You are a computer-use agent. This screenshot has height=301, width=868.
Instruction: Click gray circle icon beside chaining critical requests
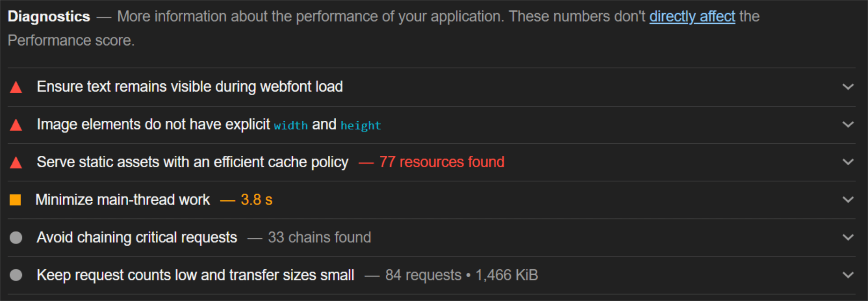click(16, 238)
